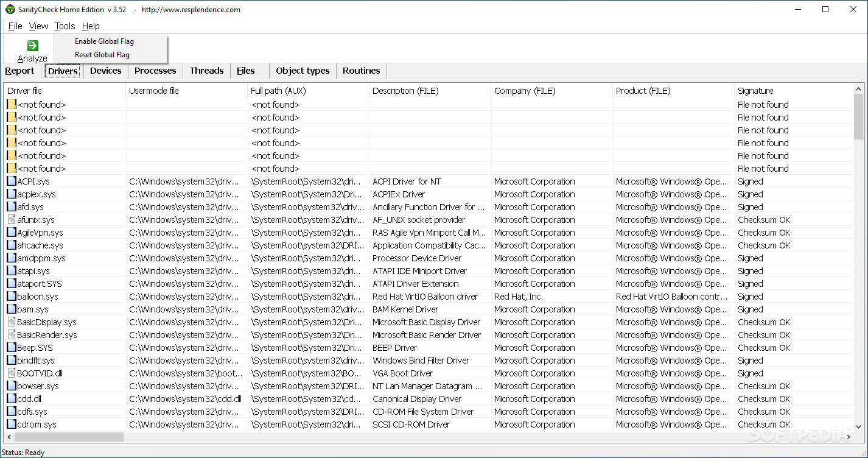This screenshot has height=458, width=868.
Task: Select the AgileVpn.sys file icon
Action: tap(12, 233)
